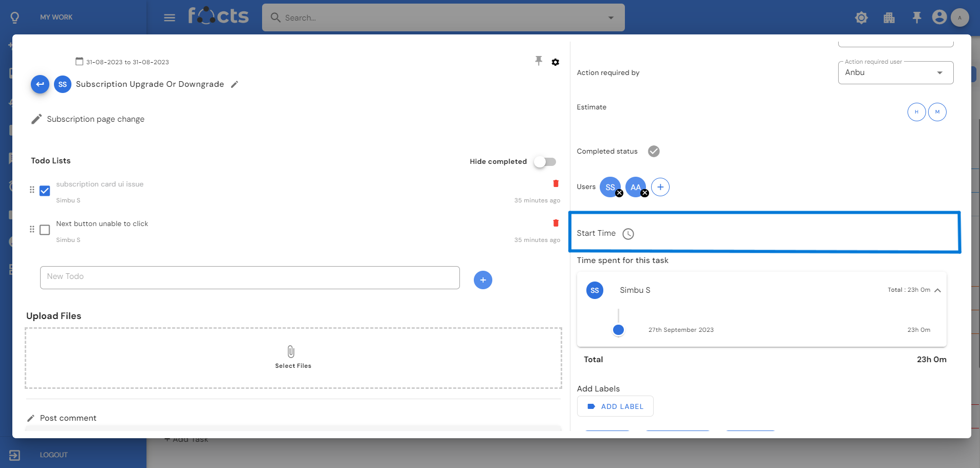Click the New Todo input field
The image size is (980, 468).
(250, 277)
